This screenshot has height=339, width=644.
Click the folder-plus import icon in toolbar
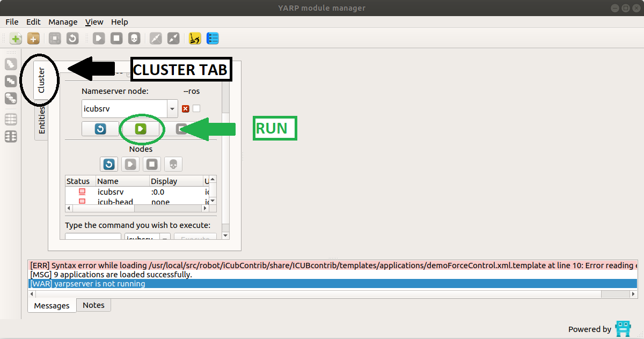pos(33,39)
